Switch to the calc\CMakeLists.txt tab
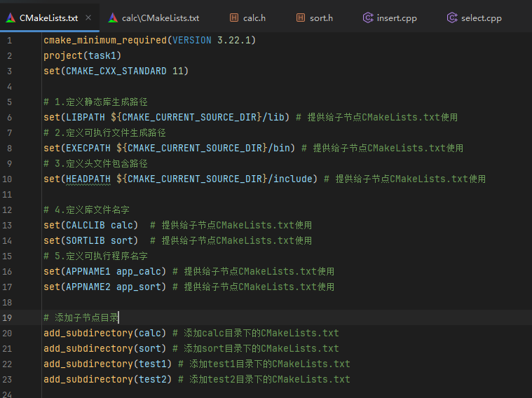The width and height of the screenshot is (532, 398). pos(160,18)
